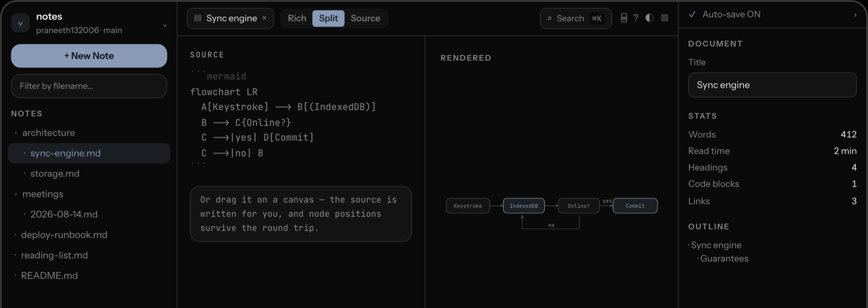The image size is (868, 308).
Task: Toggle the light/dark theme icon
Action: click(649, 18)
